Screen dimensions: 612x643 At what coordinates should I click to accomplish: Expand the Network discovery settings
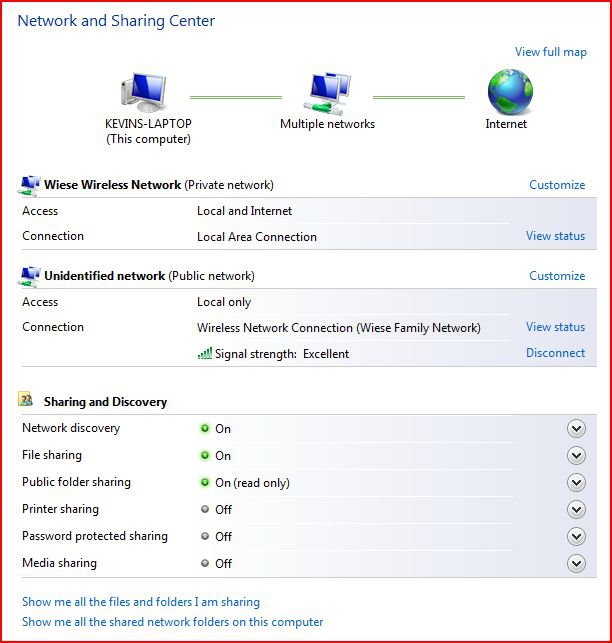(576, 429)
